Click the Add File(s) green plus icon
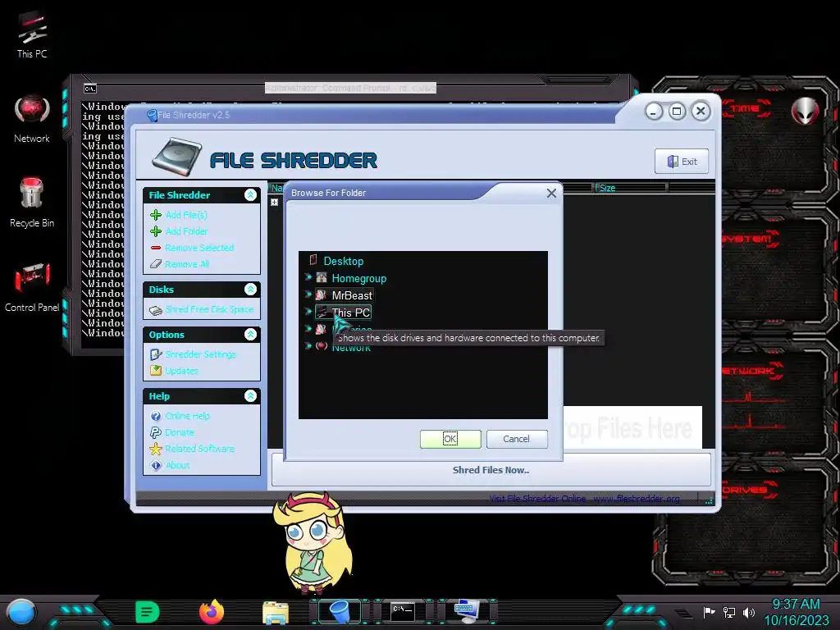The width and height of the screenshot is (840, 630). 156,215
